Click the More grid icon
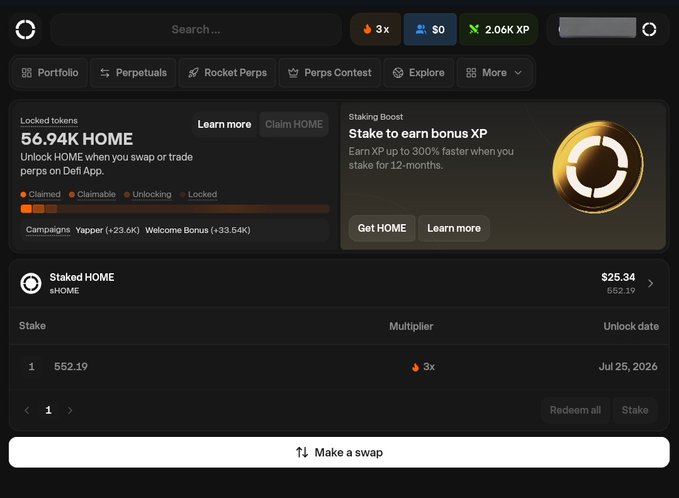679x498 pixels. (471, 73)
